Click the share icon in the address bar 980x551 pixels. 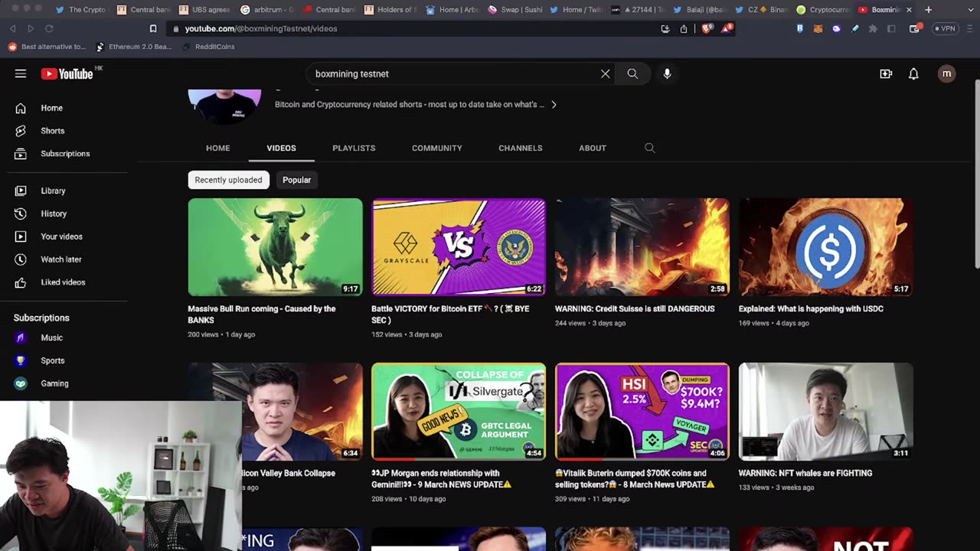684,28
